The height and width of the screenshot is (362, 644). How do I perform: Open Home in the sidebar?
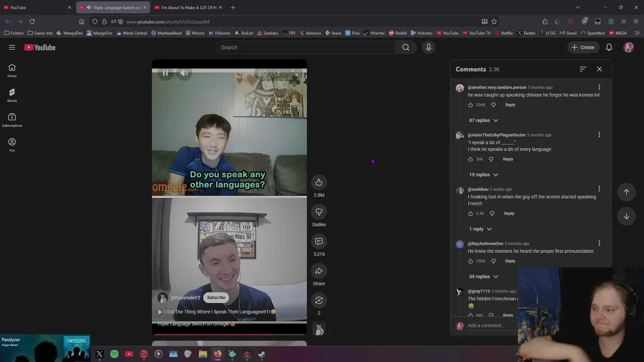[12, 71]
